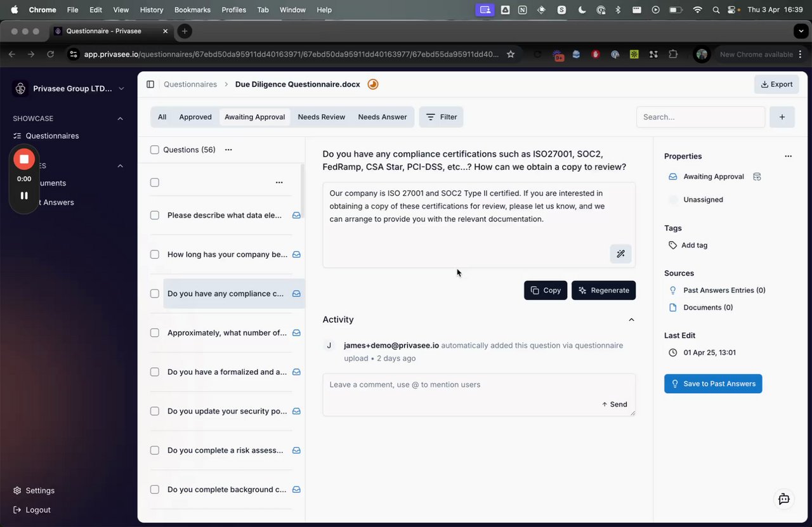
Task: Collapse the Activity section chevron
Action: (x=631, y=320)
